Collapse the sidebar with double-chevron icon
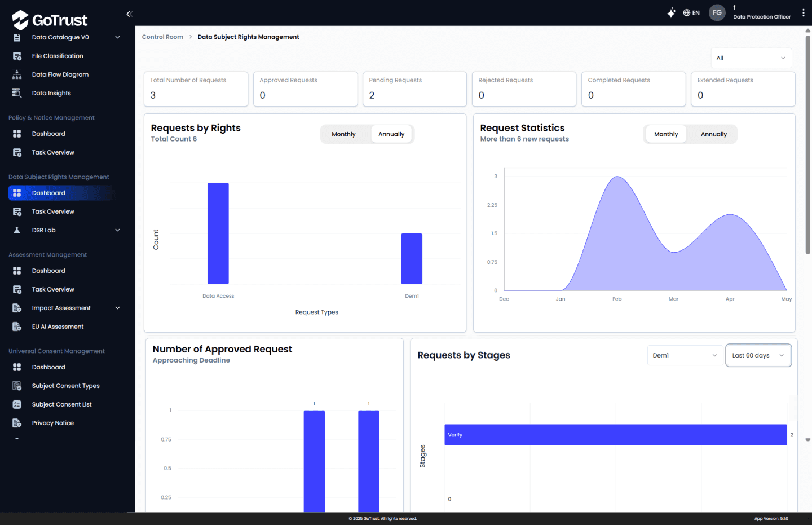 (x=129, y=14)
